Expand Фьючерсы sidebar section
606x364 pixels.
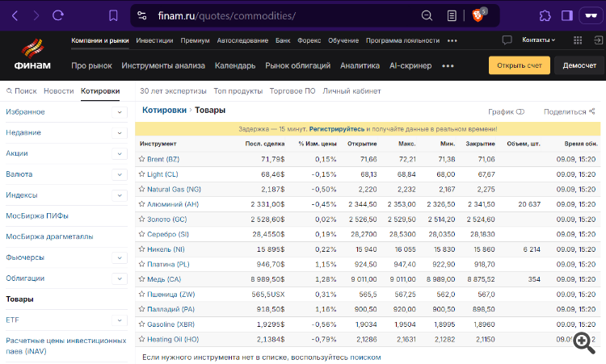coord(120,257)
